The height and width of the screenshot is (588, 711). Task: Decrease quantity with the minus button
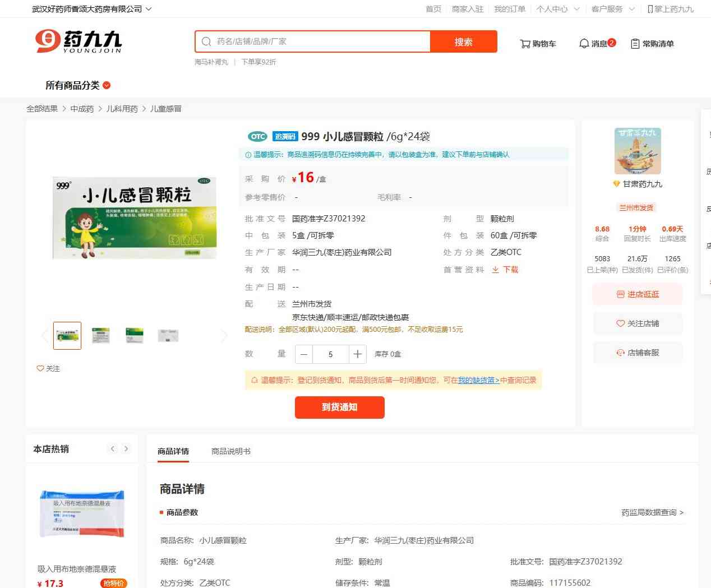[304, 354]
